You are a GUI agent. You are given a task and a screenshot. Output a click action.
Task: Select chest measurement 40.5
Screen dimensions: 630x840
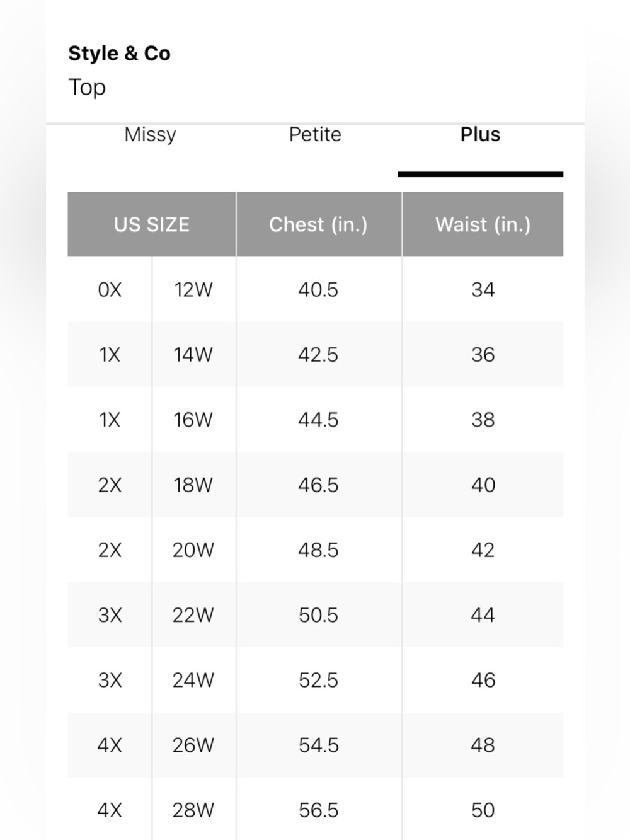point(318,290)
